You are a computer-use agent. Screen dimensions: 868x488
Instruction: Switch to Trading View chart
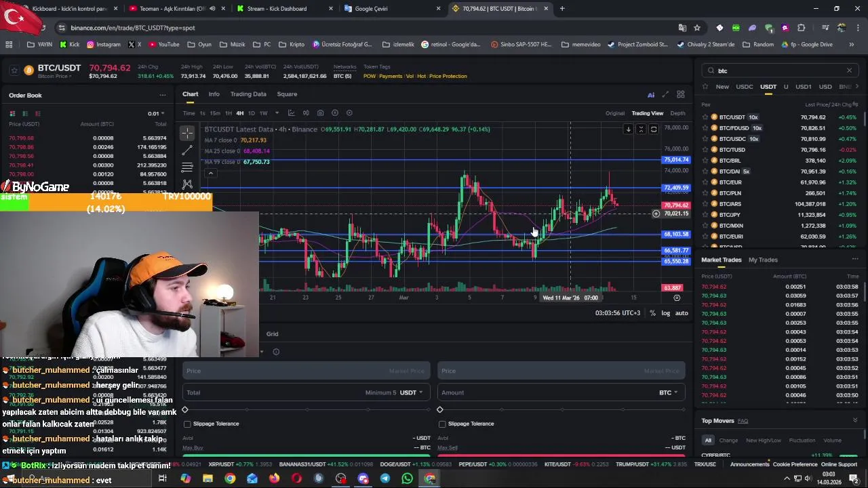[x=648, y=113]
